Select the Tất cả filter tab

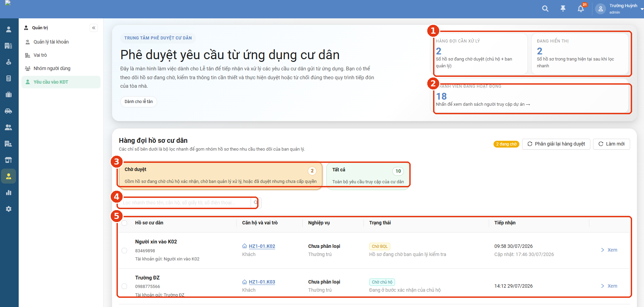point(368,175)
